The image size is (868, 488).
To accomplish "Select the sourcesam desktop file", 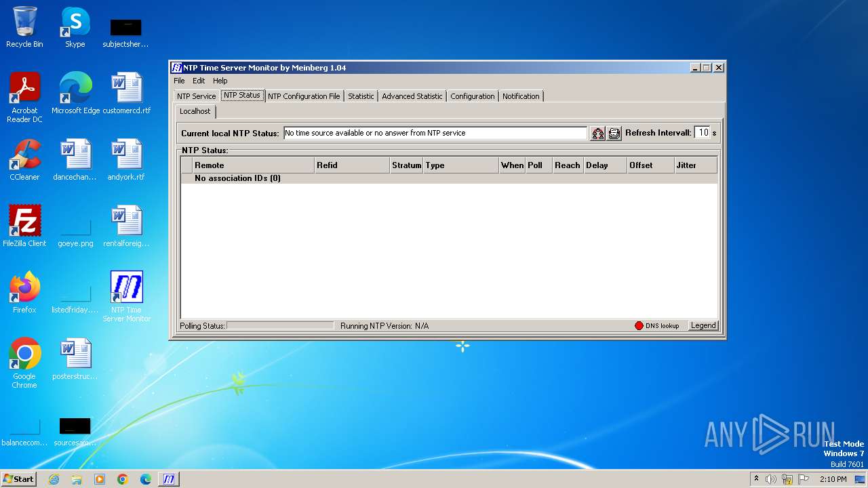I will tap(75, 430).
